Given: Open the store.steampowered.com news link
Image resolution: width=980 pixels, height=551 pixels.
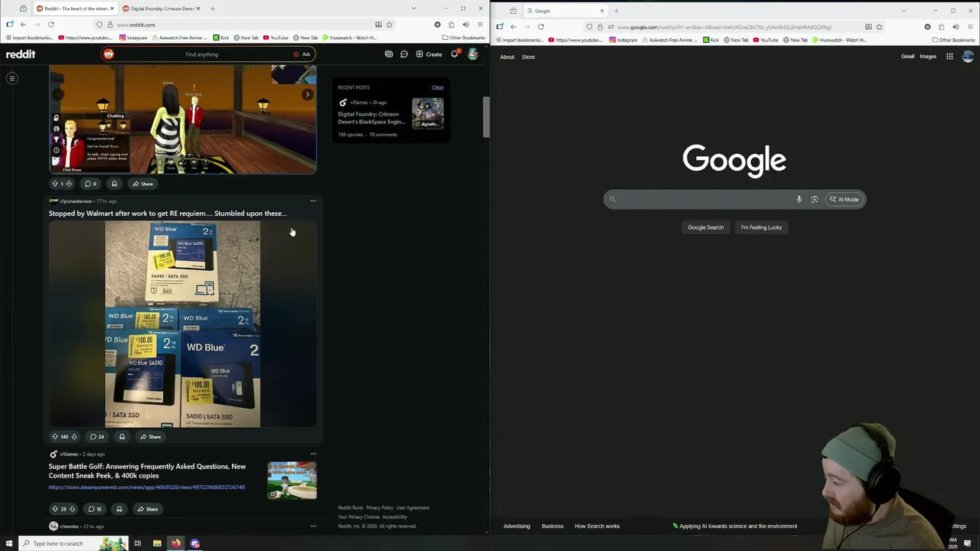Looking at the screenshot, I should pos(147,487).
